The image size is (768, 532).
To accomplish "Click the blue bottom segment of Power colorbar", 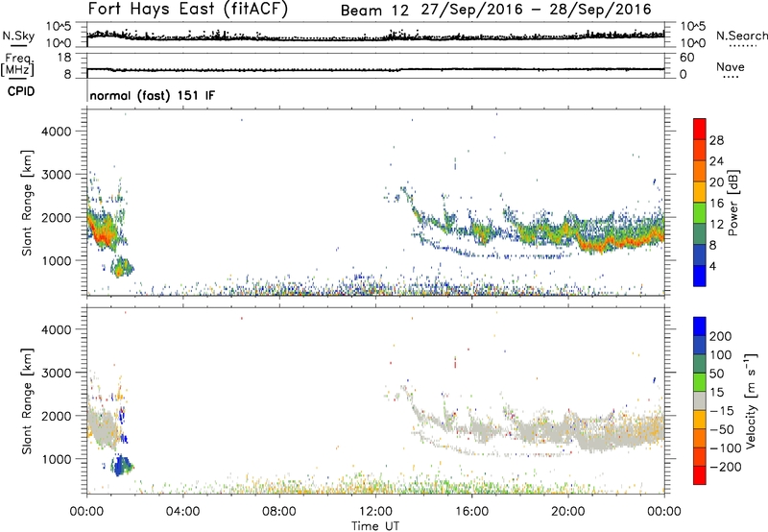I will 700,276.
